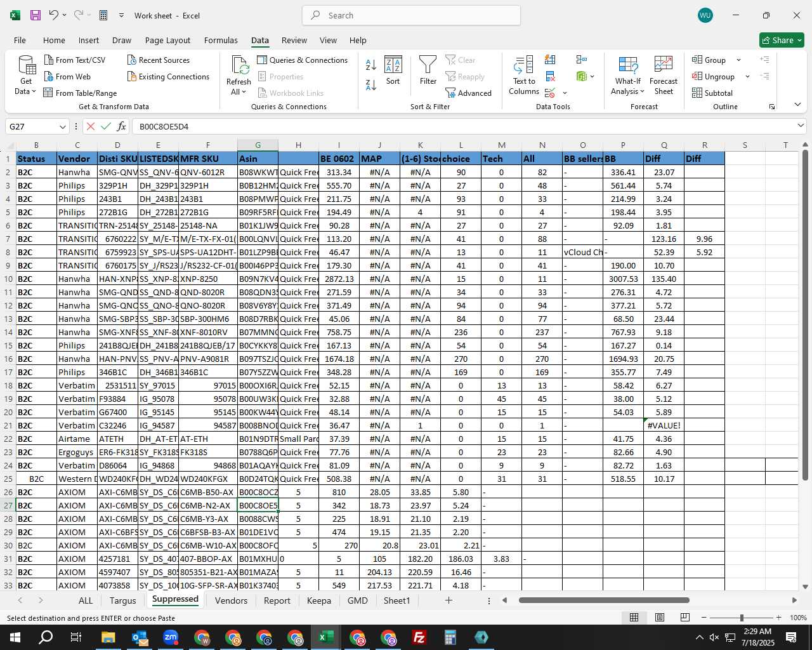Click the Flash Fill icon
The height and width of the screenshot is (650, 812).
550,60
